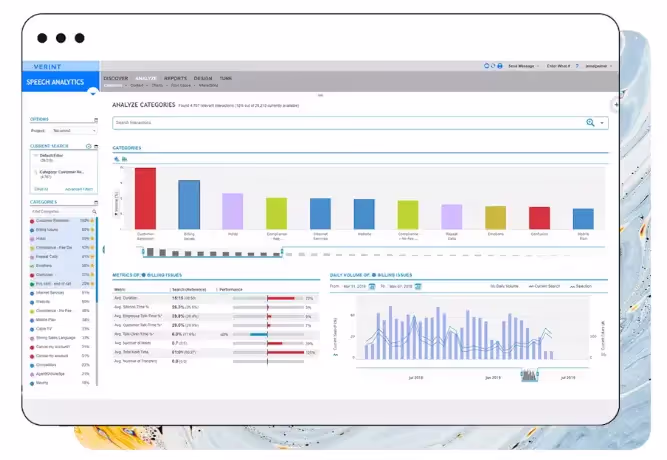
Task: Expand the Speech Analytics app switcher arrow
Action: pyautogui.click(x=93, y=92)
